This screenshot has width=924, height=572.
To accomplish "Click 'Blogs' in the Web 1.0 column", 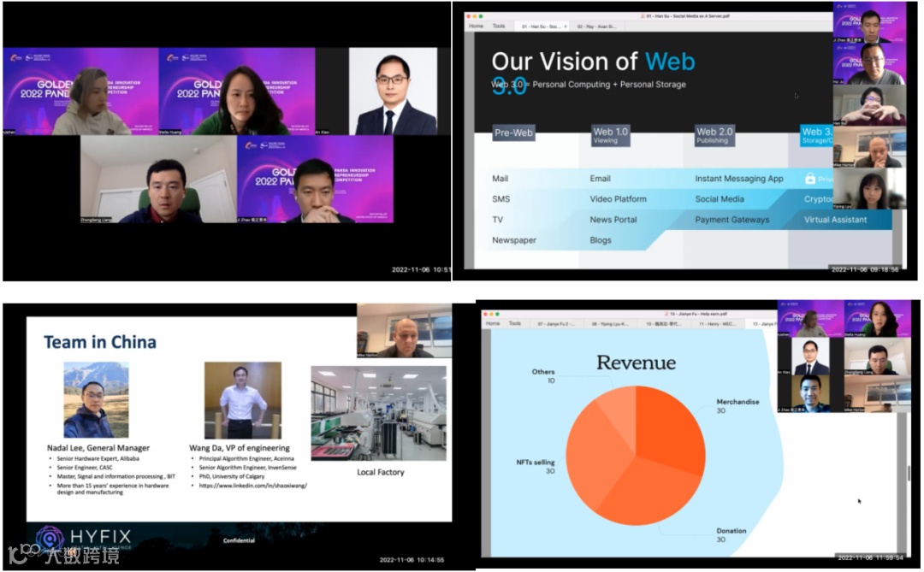I will (601, 240).
